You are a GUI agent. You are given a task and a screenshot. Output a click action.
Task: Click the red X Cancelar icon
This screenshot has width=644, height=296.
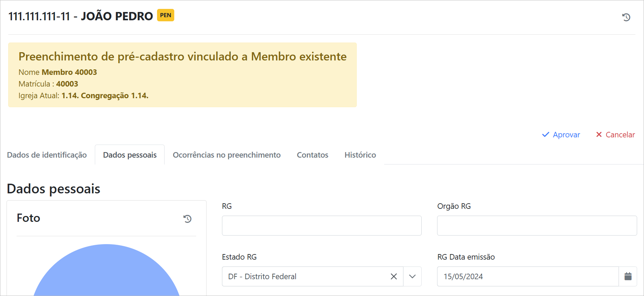599,135
